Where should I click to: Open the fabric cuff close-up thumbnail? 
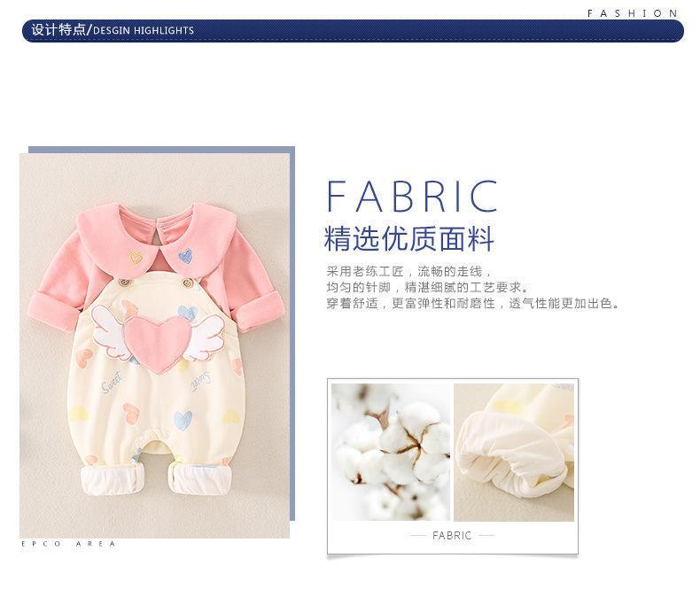pos(514,452)
